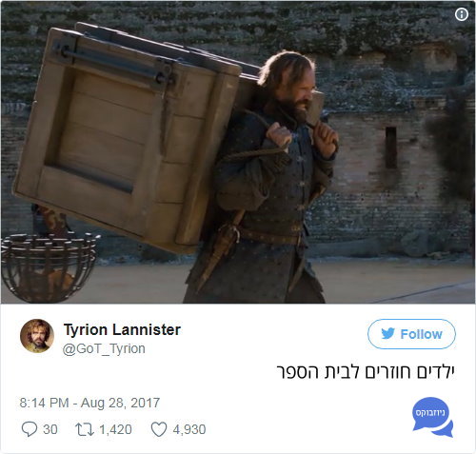
Task: Open the tweet image of man carrying crate
Action: (238, 152)
